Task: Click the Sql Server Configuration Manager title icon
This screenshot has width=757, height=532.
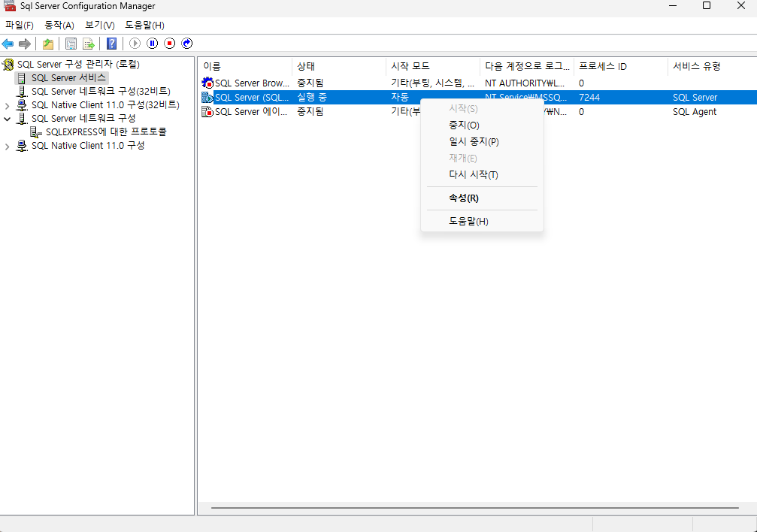Action: pyautogui.click(x=10, y=6)
